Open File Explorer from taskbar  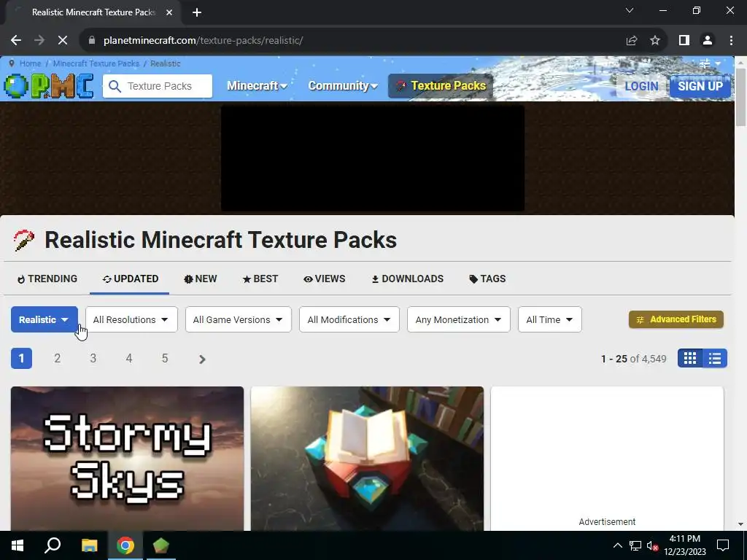pos(89,545)
